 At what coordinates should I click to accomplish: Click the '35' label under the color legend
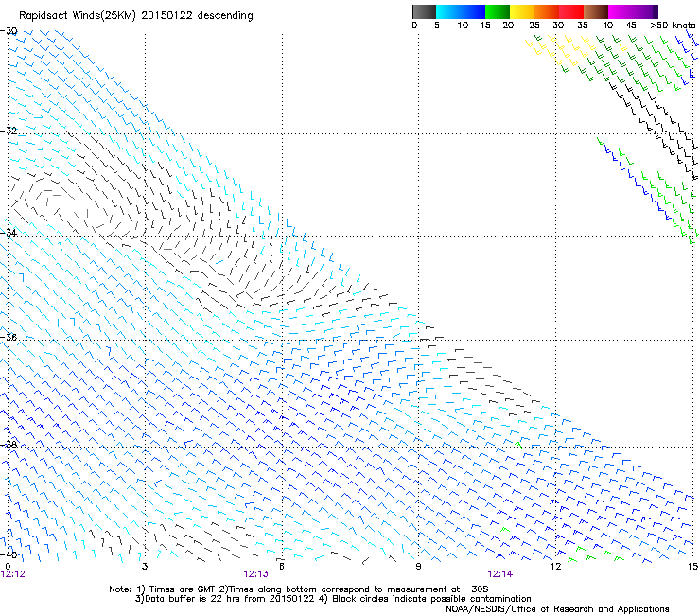click(583, 26)
